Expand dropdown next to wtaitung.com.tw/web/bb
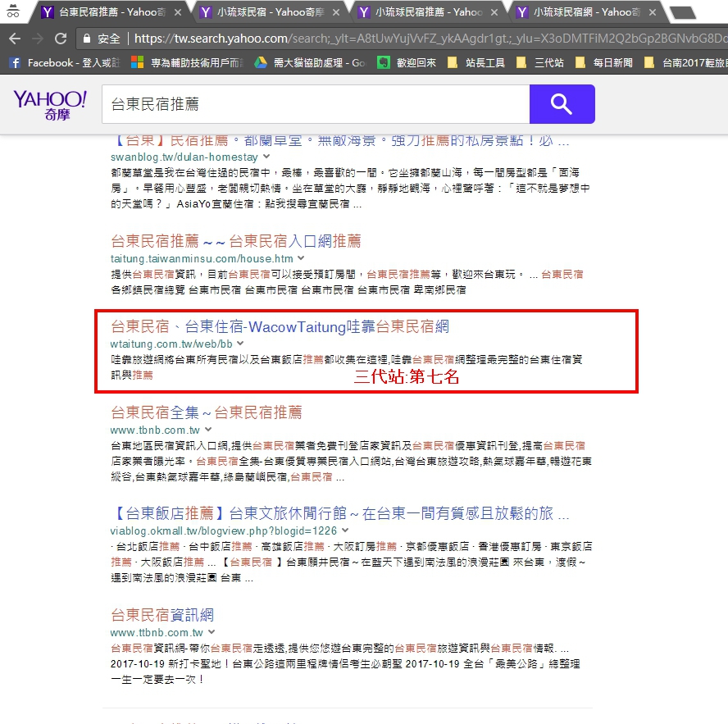Screen dimensions: 728x724 240,344
